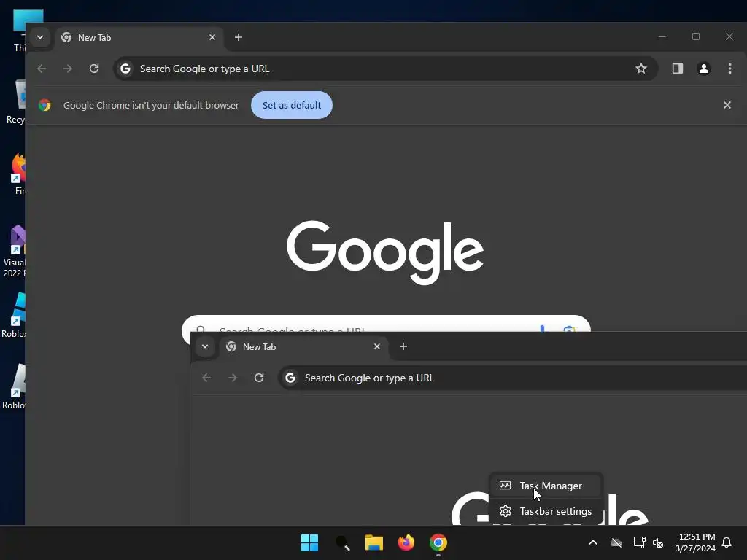
Task: Reload page in the front Chrome window
Action: click(259, 378)
